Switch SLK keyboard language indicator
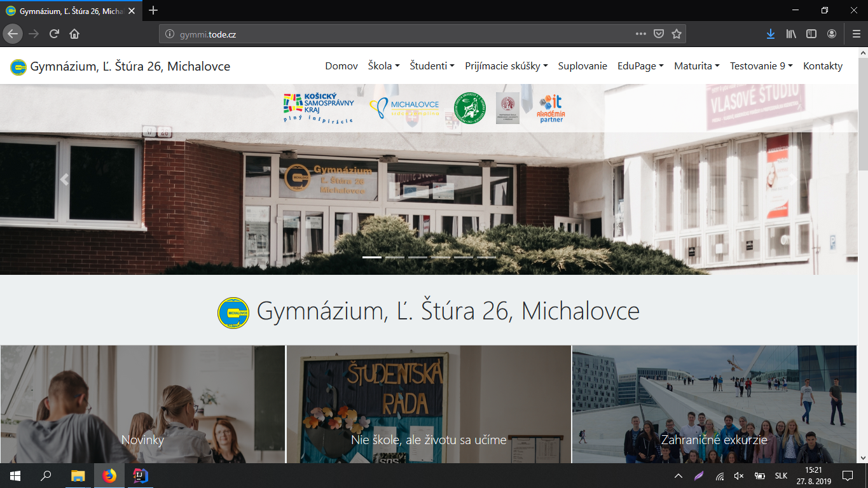The height and width of the screenshot is (488, 868). [x=781, y=476]
